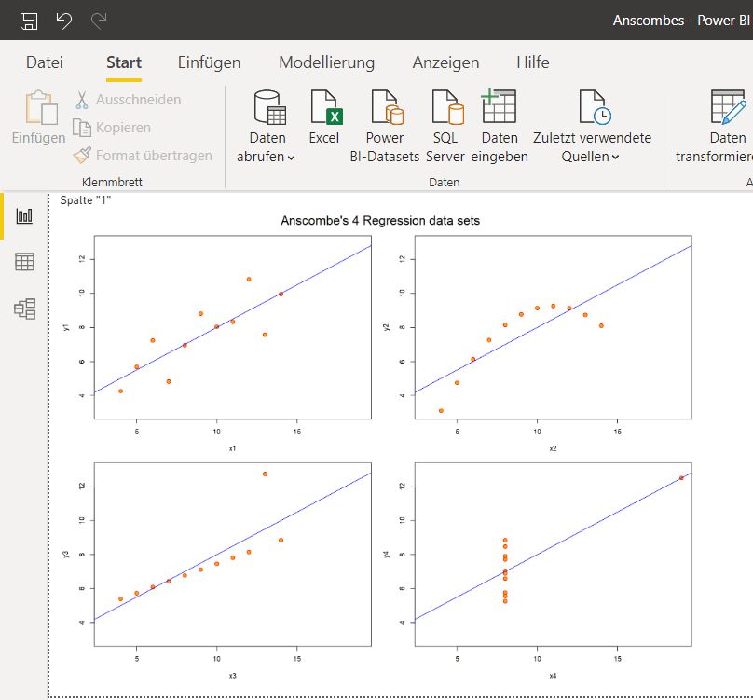This screenshot has width=753, height=700.
Task: Switch to Einfügen ribbon tab
Action: pos(209,62)
